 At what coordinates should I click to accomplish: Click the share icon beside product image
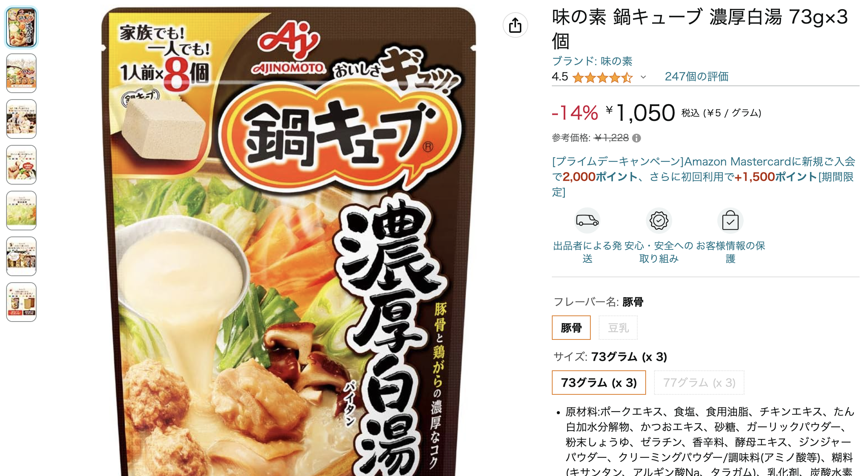(515, 25)
